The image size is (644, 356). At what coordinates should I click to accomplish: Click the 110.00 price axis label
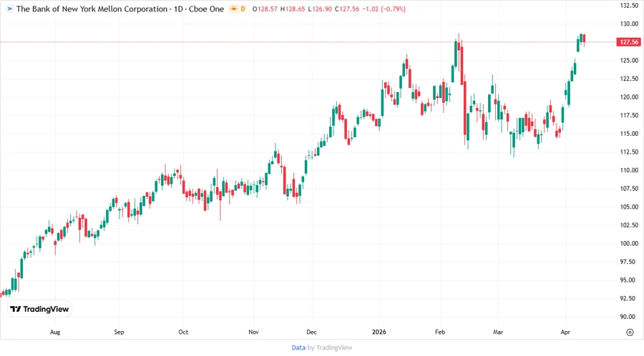(629, 170)
